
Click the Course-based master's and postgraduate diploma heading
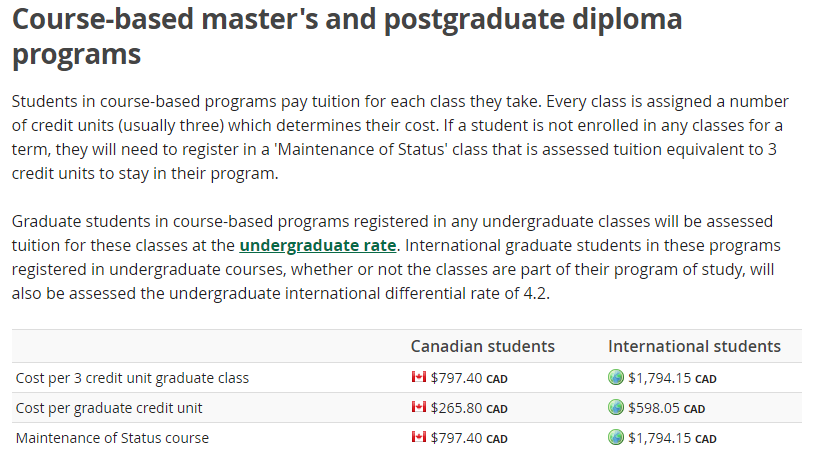tap(347, 36)
